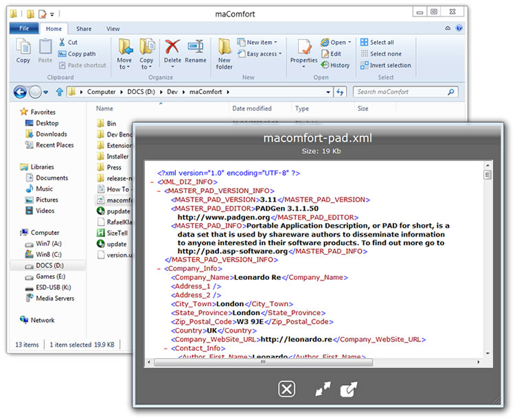Click the Edit command in Open group

tap(332, 54)
